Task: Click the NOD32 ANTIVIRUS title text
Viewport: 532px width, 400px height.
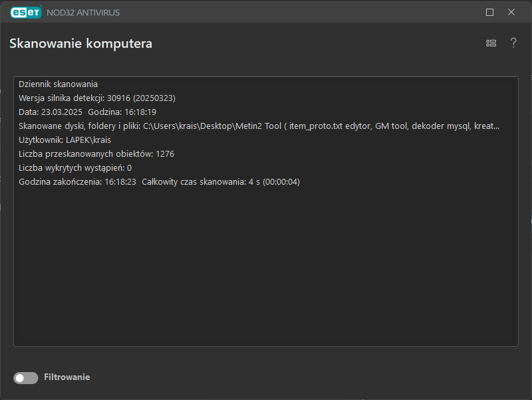Action: click(x=83, y=13)
